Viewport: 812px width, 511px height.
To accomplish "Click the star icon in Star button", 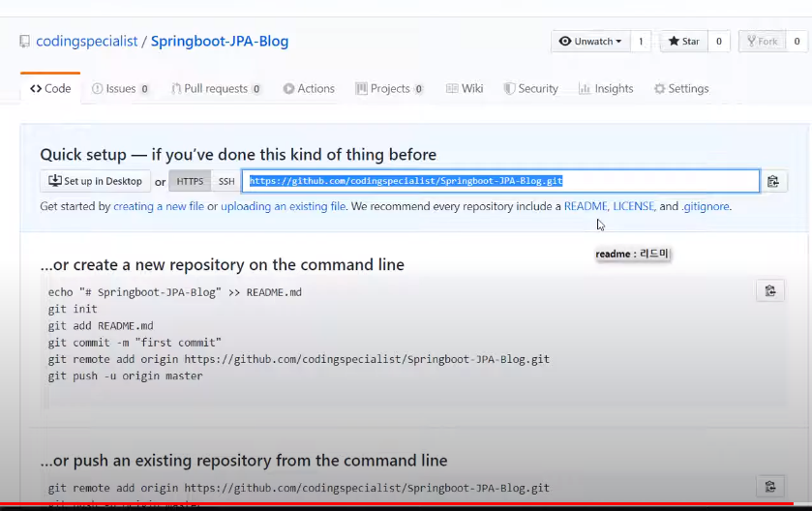I will (674, 41).
